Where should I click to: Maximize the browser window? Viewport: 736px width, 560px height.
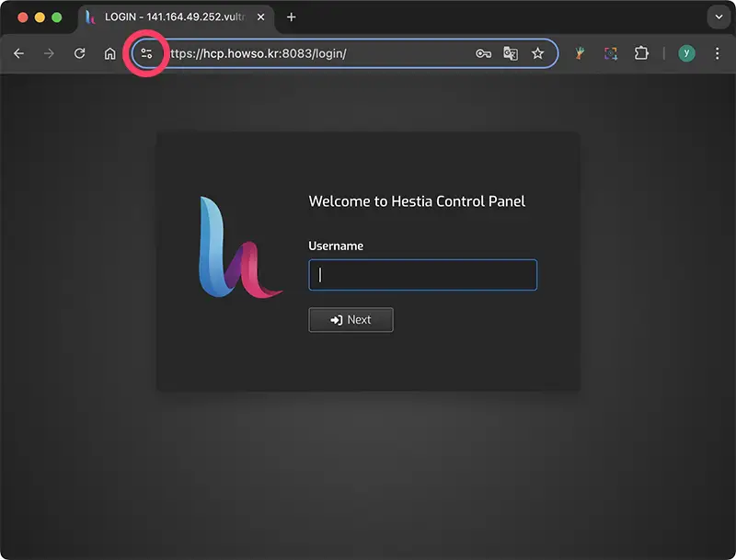(x=57, y=17)
